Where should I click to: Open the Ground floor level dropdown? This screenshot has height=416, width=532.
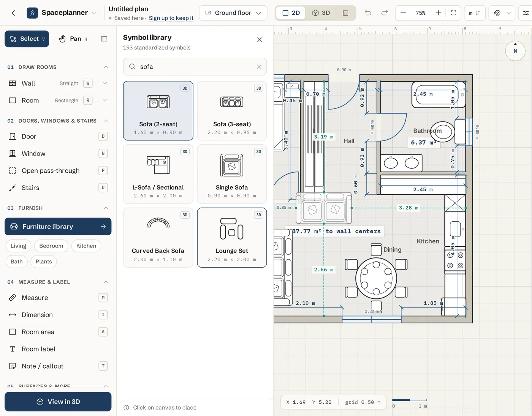(x=233, y=13)
